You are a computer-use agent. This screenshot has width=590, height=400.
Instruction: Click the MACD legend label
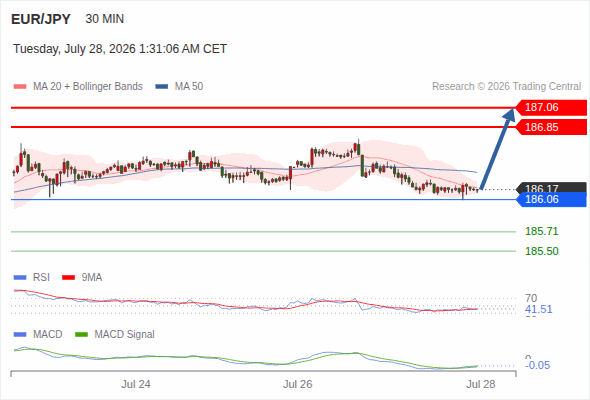47,335
